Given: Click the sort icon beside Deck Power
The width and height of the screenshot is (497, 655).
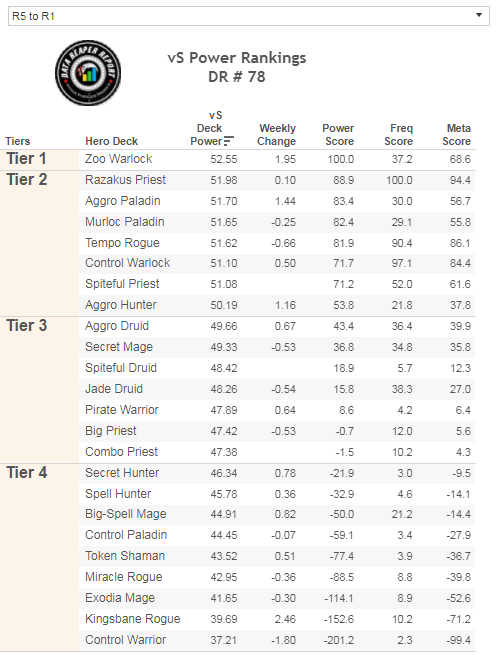Looking at the screenshot, I should pos(229,141).
